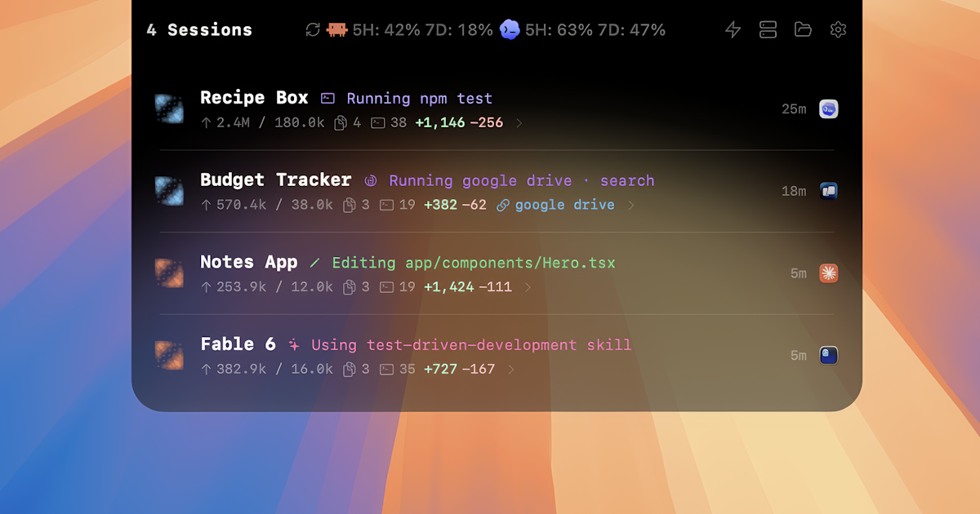Screen dimensions: 980x514
Task: Click the app icon in the Budget Tracker row
Action: [x=829, y=191]
